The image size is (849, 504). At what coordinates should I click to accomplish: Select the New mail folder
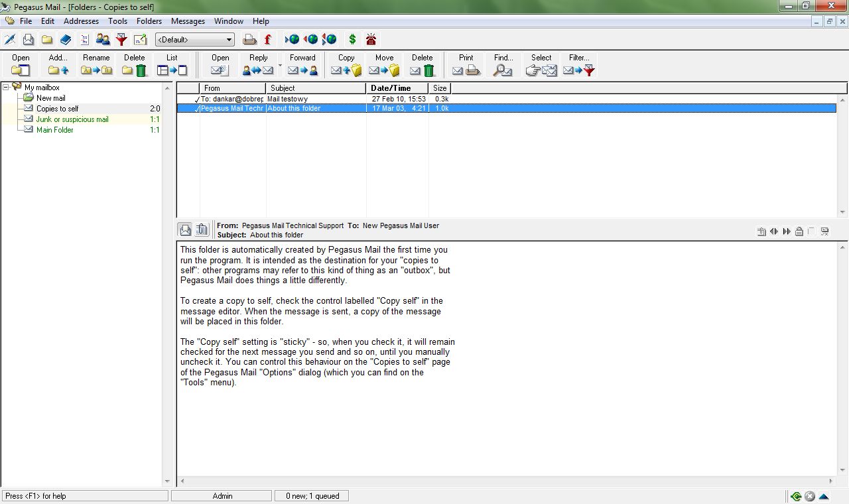click(50, 98)
